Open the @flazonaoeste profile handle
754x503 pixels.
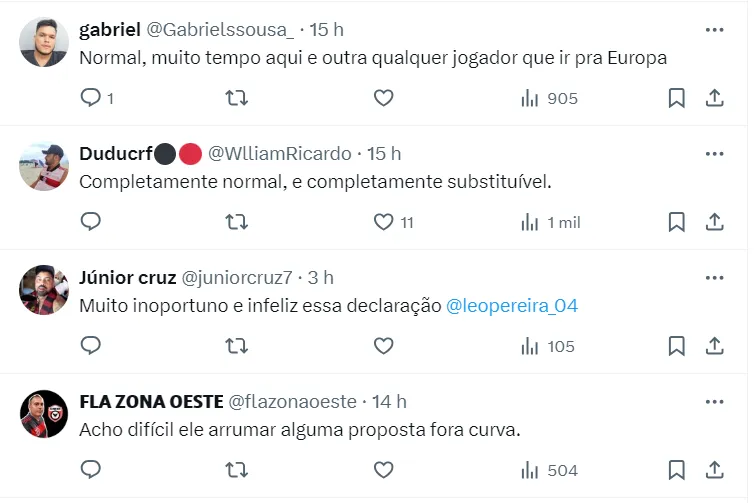coord(293,401)
